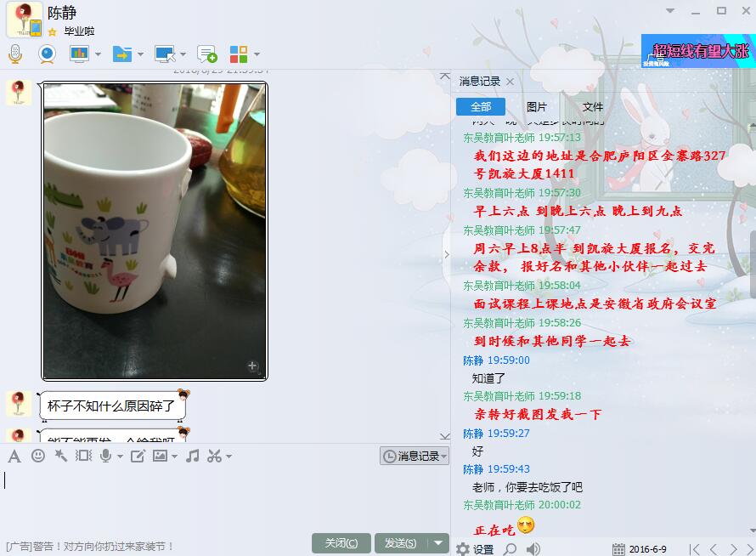This screenshot has width=756, height=556.
Task: Go to the previous page of records
Action: [714, 549]
